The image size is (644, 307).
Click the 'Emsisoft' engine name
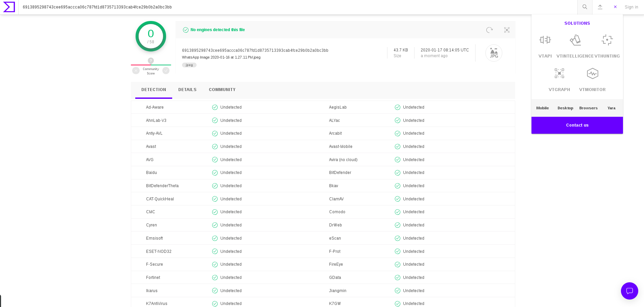(x=155, y=238)
